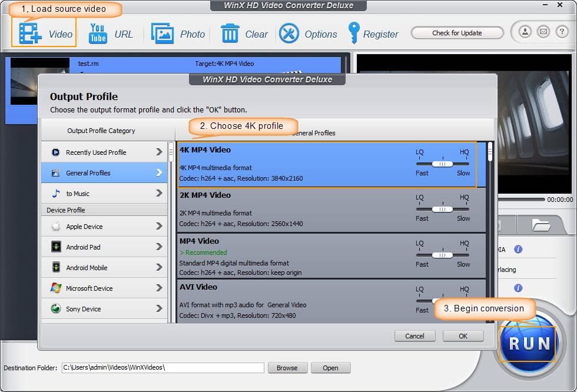Select the 4K MP4 Video profile title
This screenshot has height=392, width=577.
click(205, 150)
